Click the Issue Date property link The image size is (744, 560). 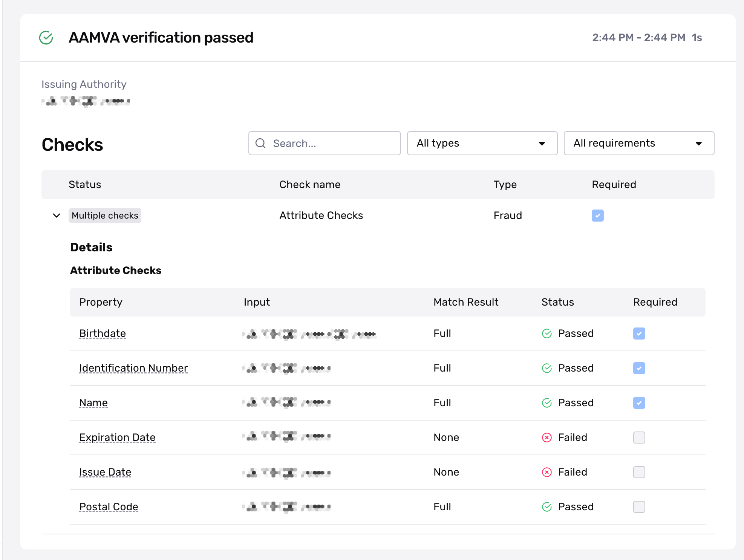click(x=105, y=472)
